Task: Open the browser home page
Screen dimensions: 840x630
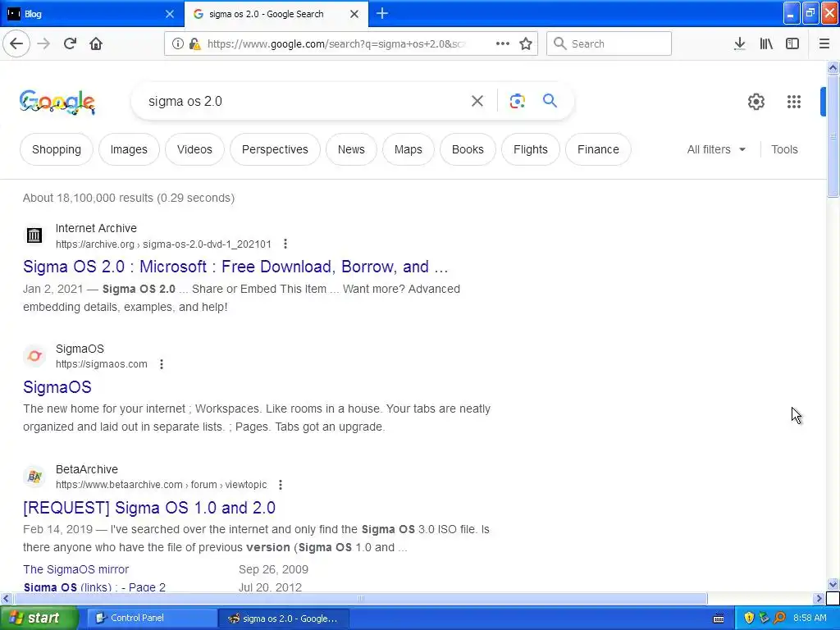Action: (96, 43)
